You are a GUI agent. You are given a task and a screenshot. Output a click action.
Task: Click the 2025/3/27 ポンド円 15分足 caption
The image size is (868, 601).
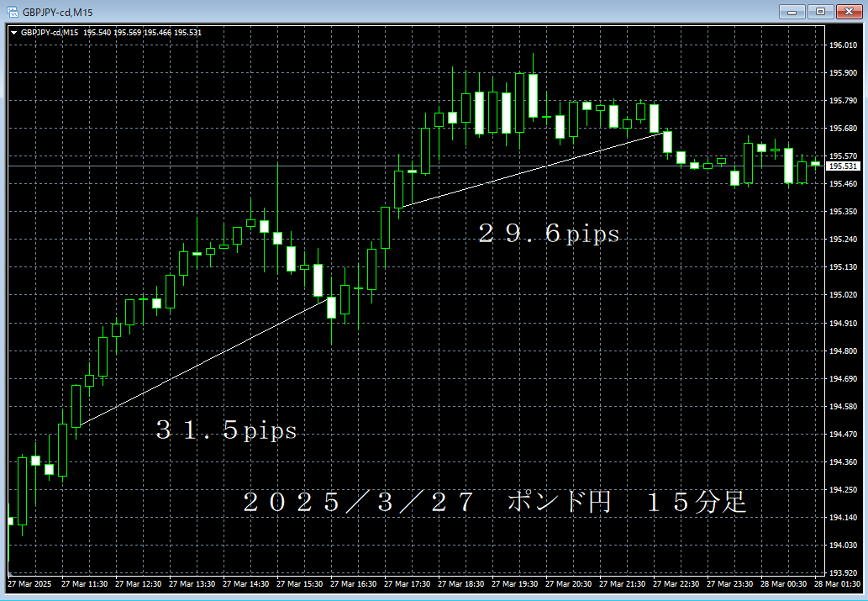[x=494, y=503]
